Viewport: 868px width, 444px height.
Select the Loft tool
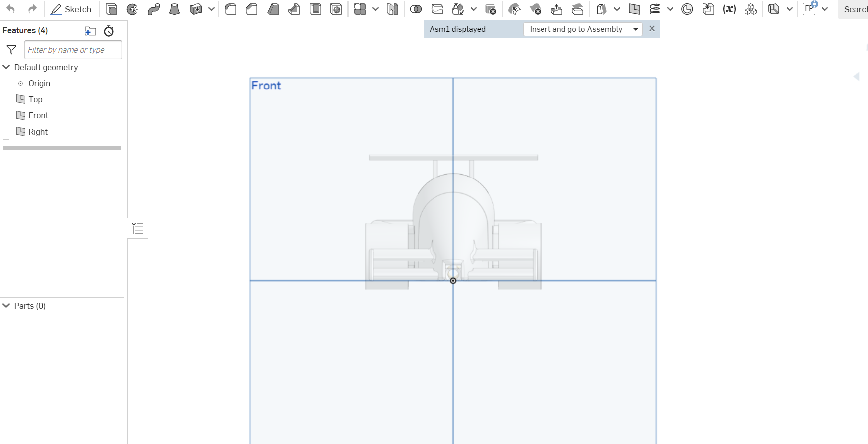coord(174,9)
